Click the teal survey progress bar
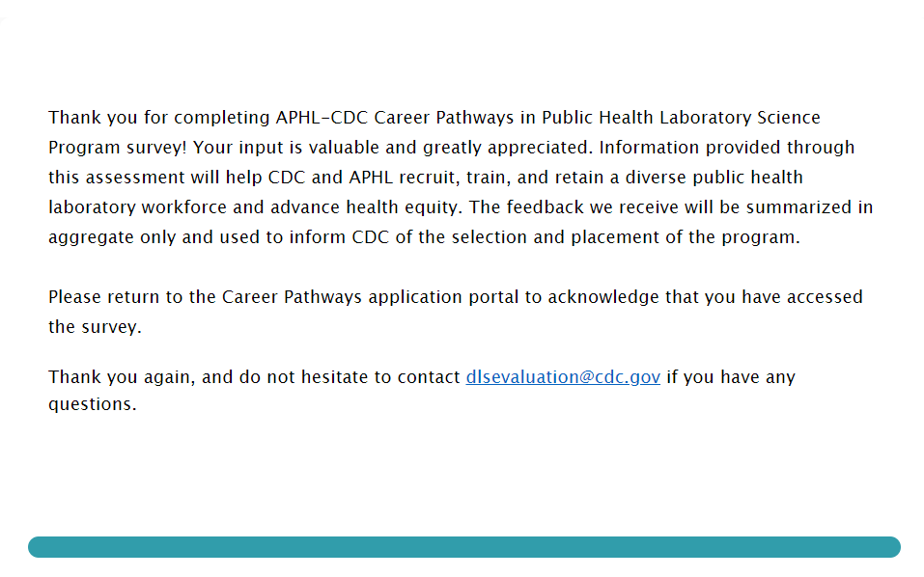 click(x=463, y=547)
